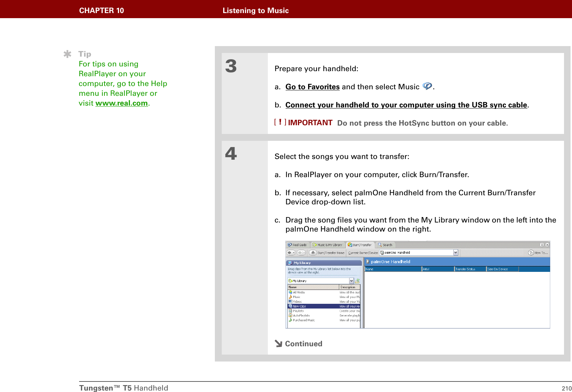Screen dimensions: 572x392
Task: Click the Transfer Status column header
Action: (470, 269)
